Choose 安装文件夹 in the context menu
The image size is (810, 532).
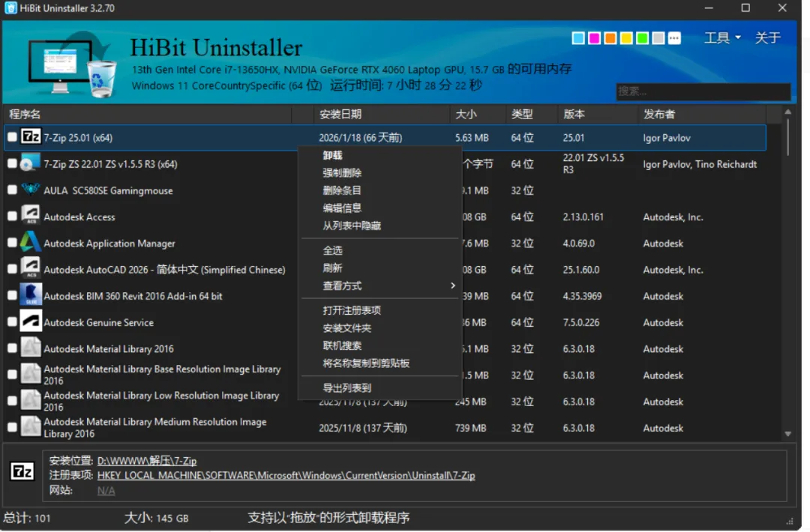(379, 327)
